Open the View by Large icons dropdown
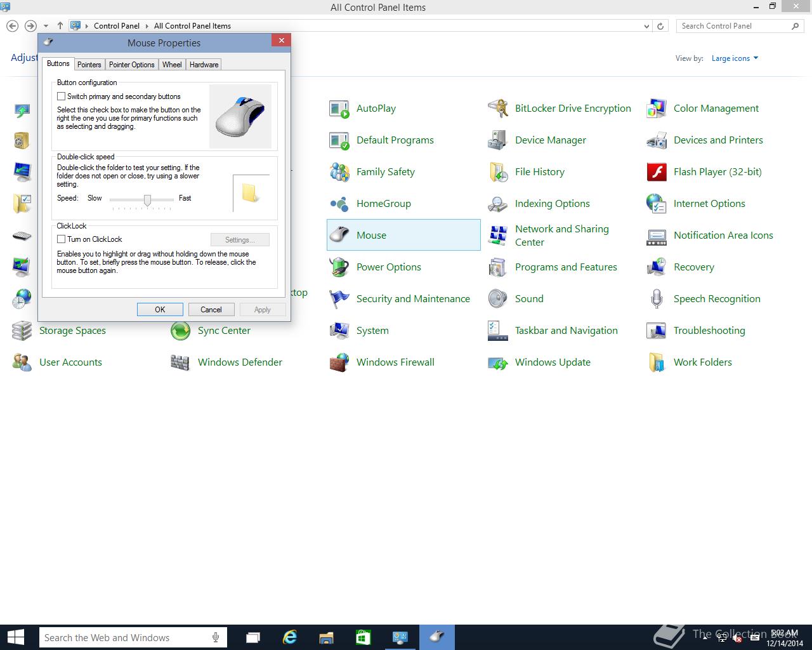This screenshot has width=812, height=650. [x=735, y=58]
